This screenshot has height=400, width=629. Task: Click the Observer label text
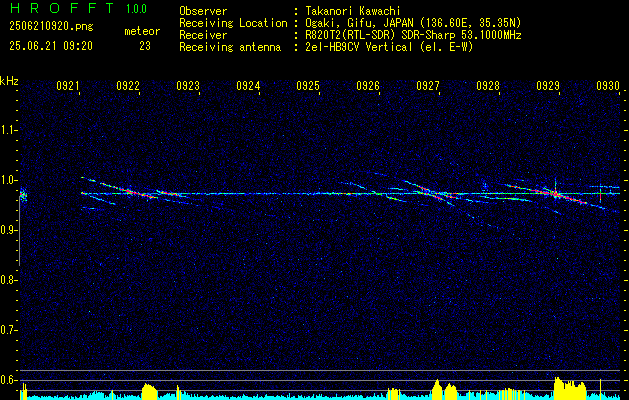tap(203, 11)
